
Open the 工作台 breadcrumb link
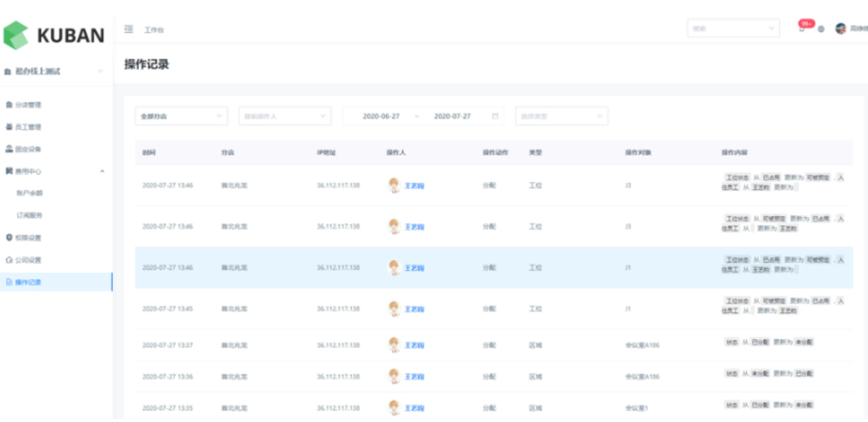(154, 30)
